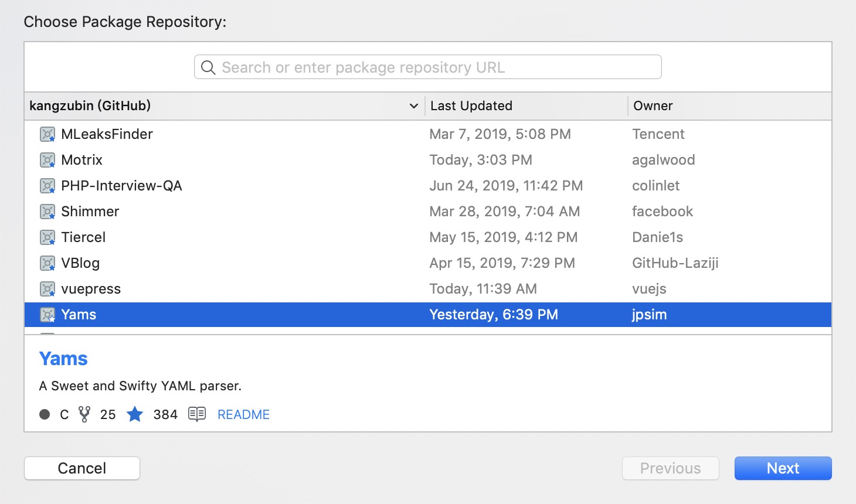Select the vuepress package name
Viewport: 856px width, 504px height.
(x=91, y=289)
